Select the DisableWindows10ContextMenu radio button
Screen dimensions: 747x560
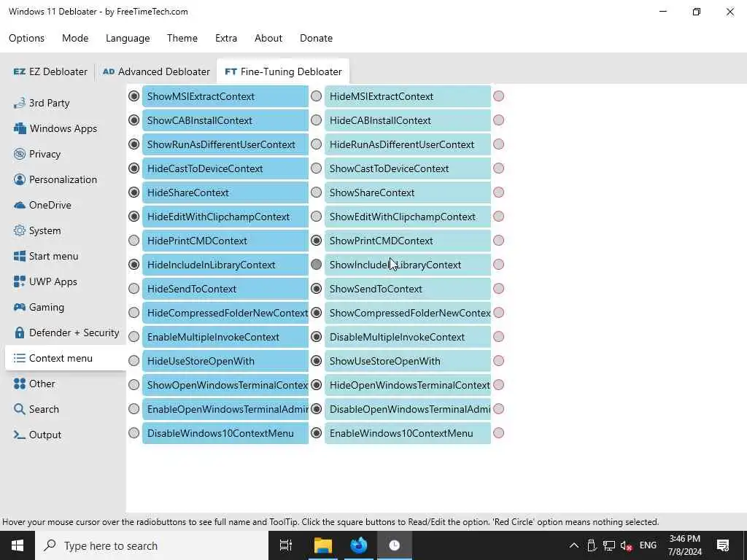[x=134, y=433]
